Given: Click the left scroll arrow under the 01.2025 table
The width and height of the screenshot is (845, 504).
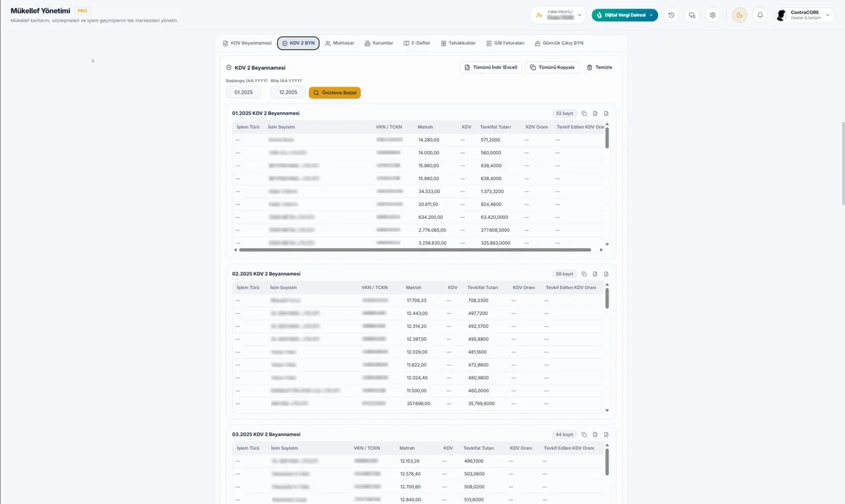Looking at the screenshot, I should tap(236, 250).
